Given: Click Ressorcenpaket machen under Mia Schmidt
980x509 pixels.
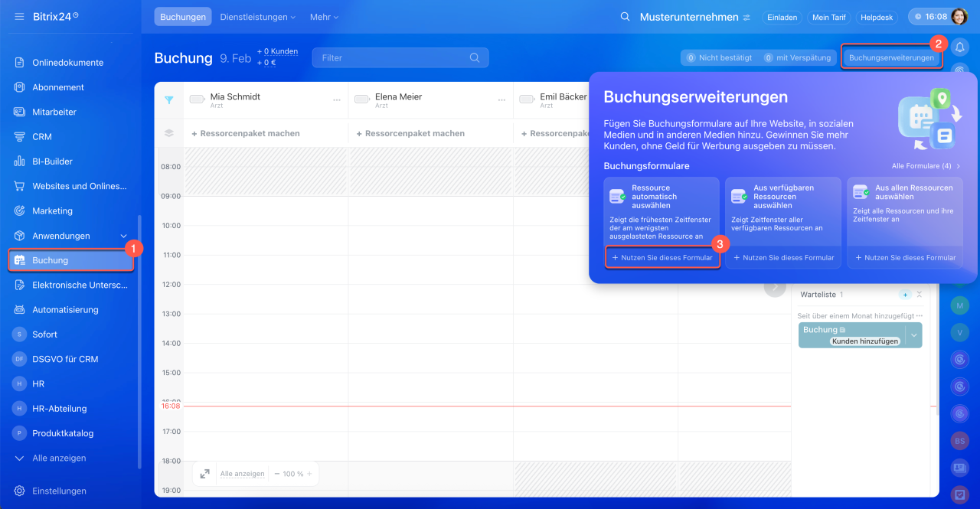Looking at the screenshot, I should click(x=246, y=133).
